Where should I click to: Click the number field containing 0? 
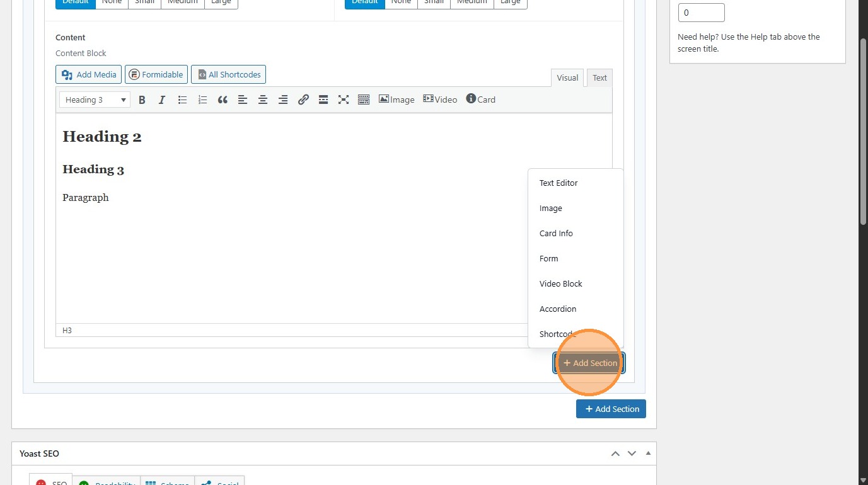click(x=701, y=13)
